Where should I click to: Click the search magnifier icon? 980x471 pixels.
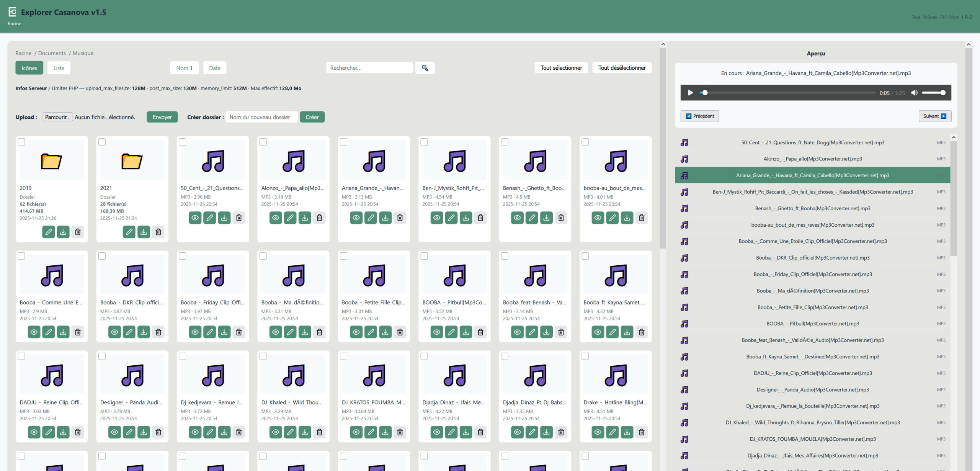tap(425, 68)
